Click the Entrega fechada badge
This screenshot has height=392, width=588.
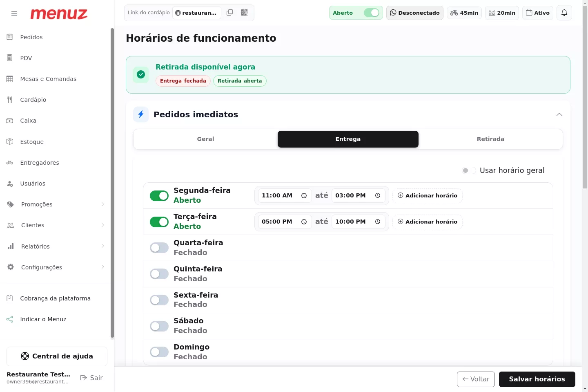pos(183,81)
